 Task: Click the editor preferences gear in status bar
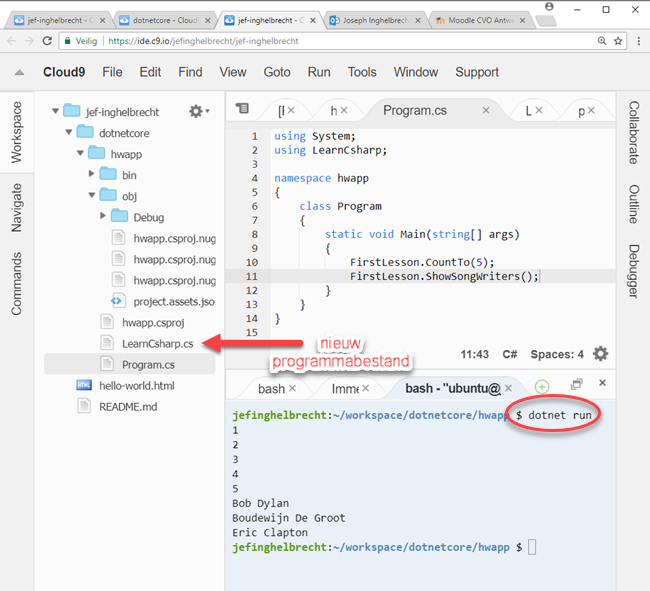600,354
